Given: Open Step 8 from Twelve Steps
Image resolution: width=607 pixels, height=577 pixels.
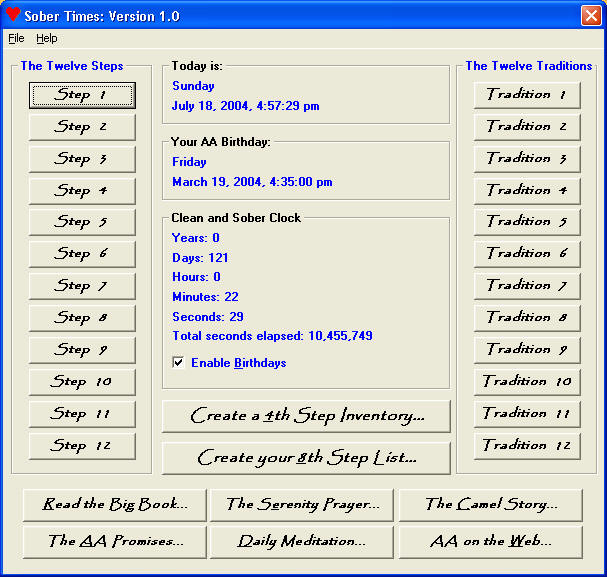Looking at the screenshot, I should 81,318.
